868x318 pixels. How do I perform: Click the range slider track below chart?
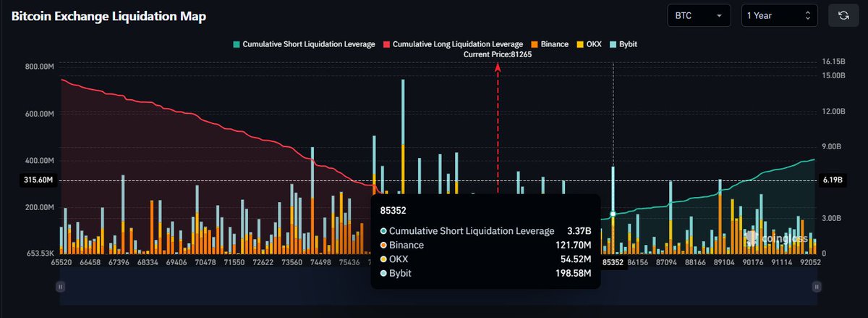point(438,287)
